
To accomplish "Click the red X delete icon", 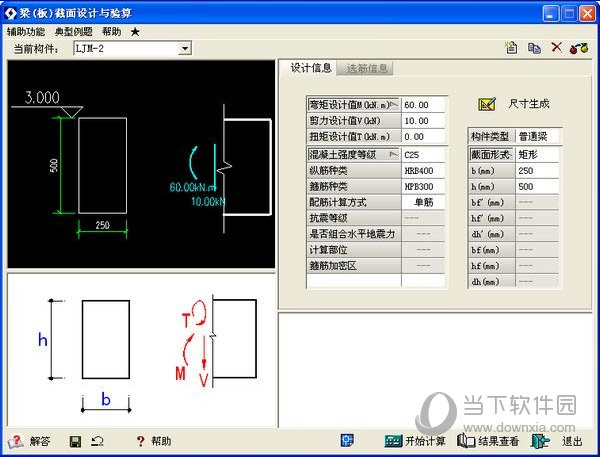I will (556, 48).
